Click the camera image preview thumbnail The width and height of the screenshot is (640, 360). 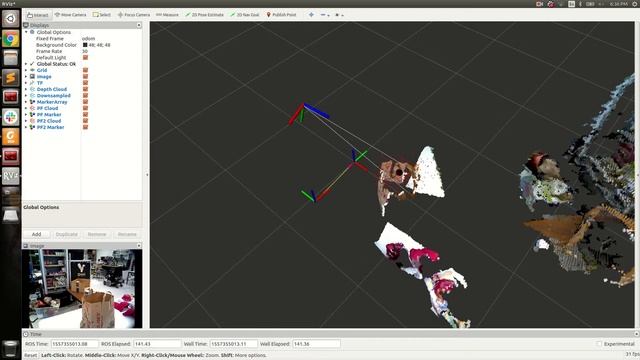click(82, 289)
